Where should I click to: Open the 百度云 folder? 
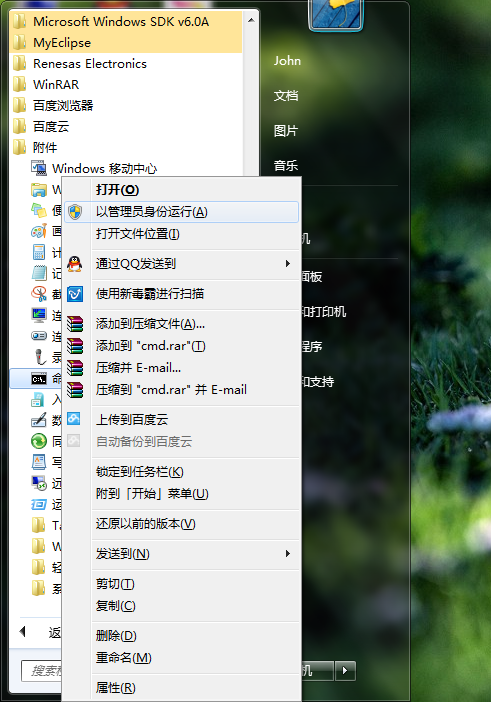(126, 127)
